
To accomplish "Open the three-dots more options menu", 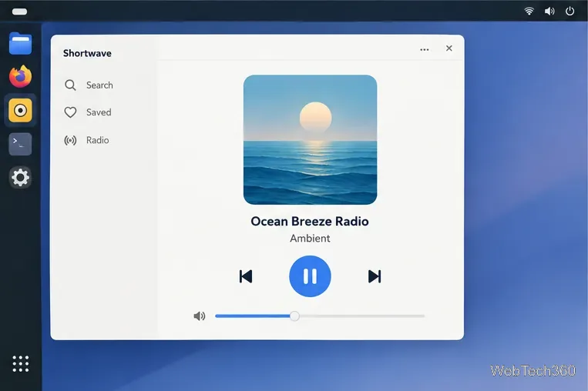I will coord(424,49).
